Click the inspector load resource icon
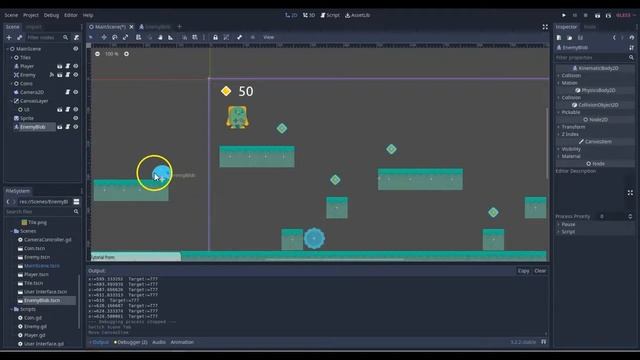 (x=569, y=38)
